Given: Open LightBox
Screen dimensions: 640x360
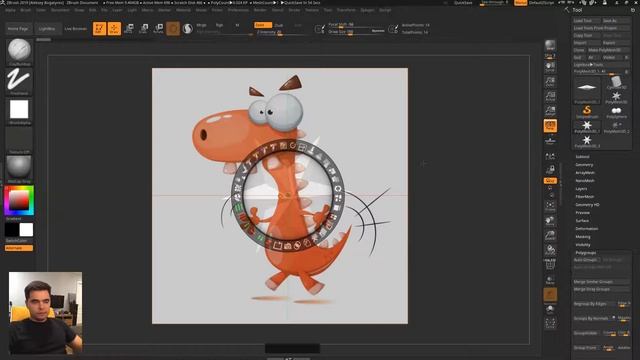Looking at the screenshot, I should coord(47,29).
